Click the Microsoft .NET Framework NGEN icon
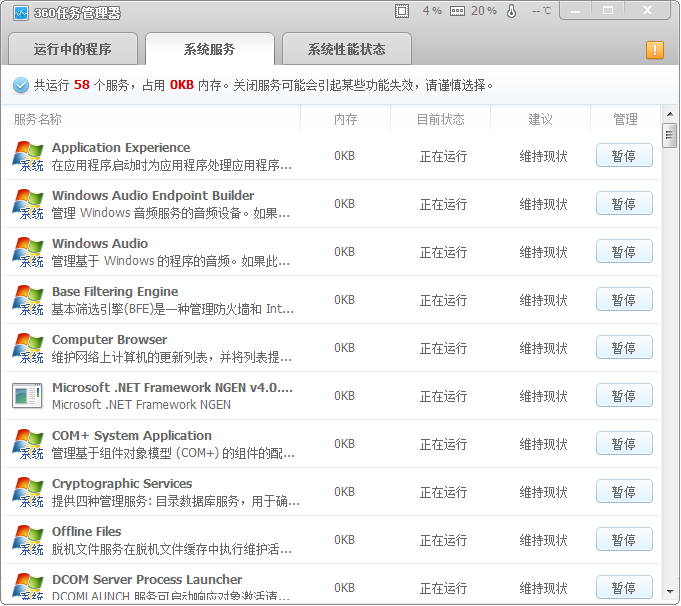The height and width of the screenshot is (606, 681). point(28,396)
